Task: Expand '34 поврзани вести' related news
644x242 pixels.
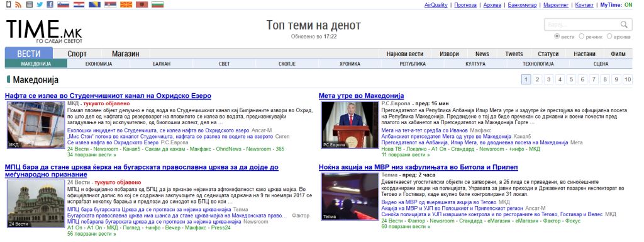Action: pos(92,155)
